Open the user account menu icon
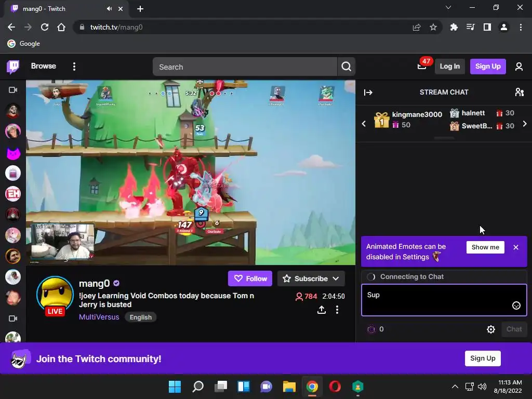The width and height of the screenshot is (532, 399). click(x=519, y=66)
